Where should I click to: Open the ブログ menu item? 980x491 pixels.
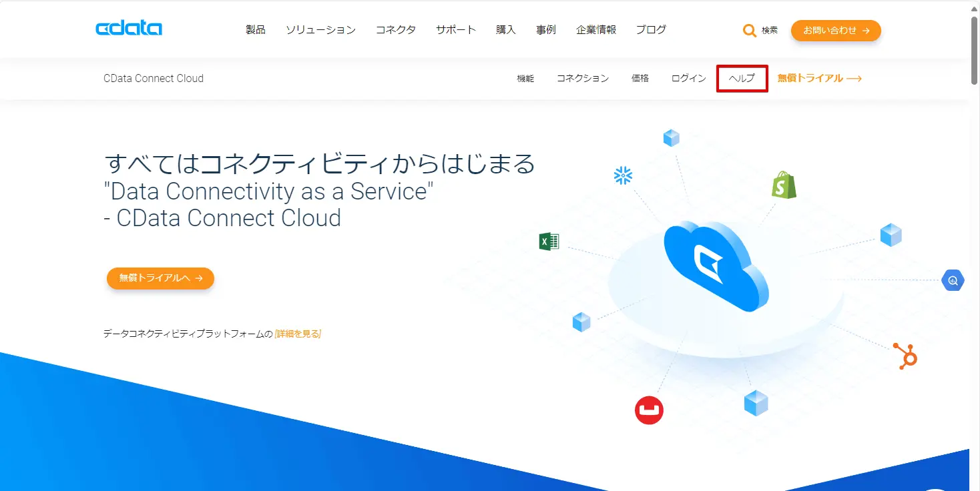coord(651,30)
